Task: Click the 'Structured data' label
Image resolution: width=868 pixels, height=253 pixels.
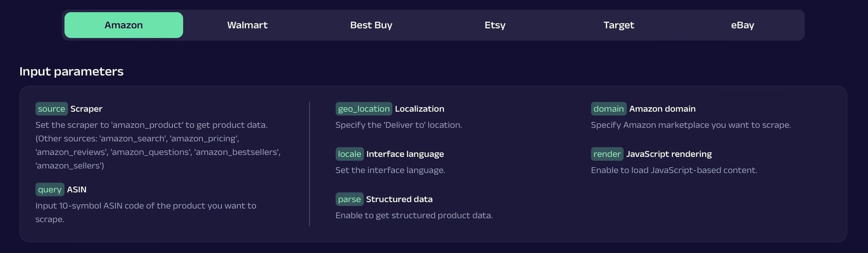Action: click(x=399, y=199)
